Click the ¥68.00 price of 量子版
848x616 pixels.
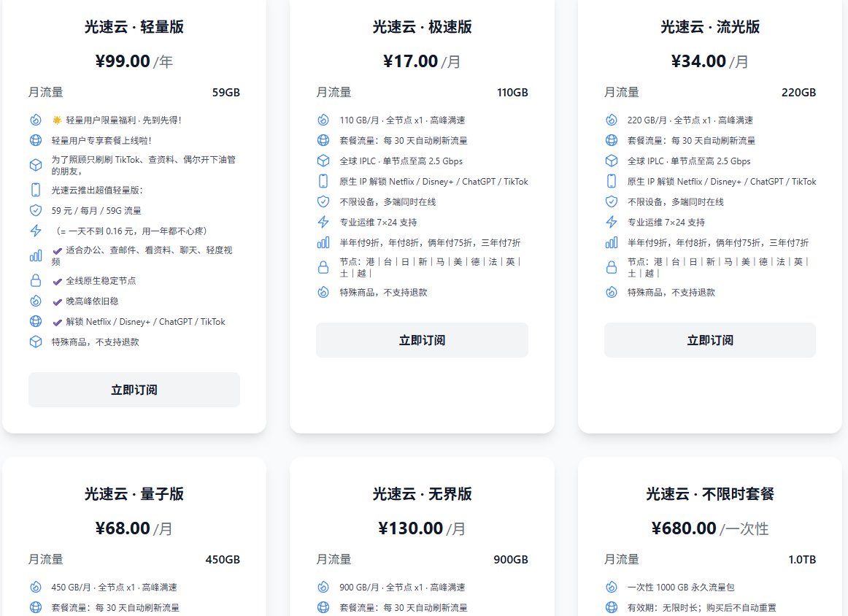[123, 528]
